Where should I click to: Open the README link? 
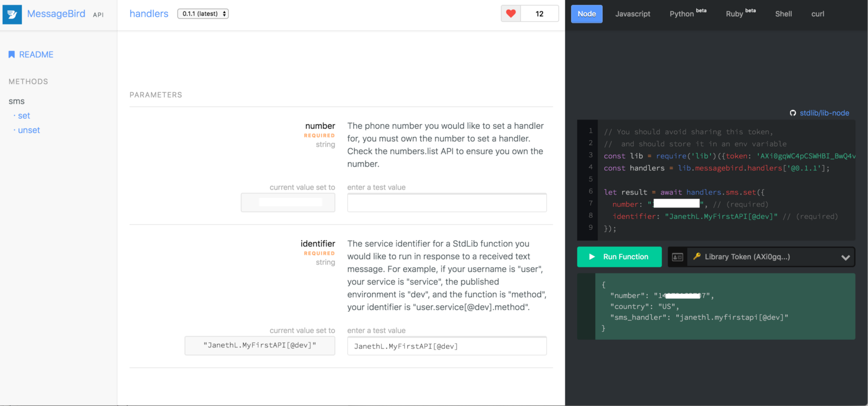coord(36,55)
